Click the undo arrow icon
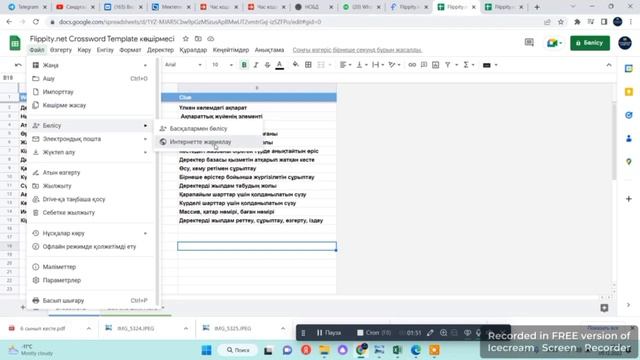This screenshot has height=360, width=640. [18, 65]
